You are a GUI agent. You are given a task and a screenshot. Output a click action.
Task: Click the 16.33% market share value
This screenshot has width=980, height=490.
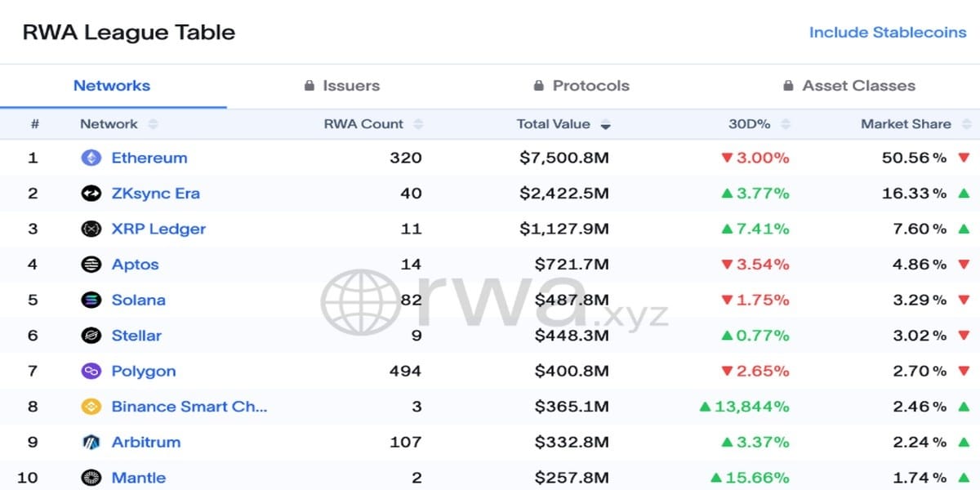[x=915, y=194]
